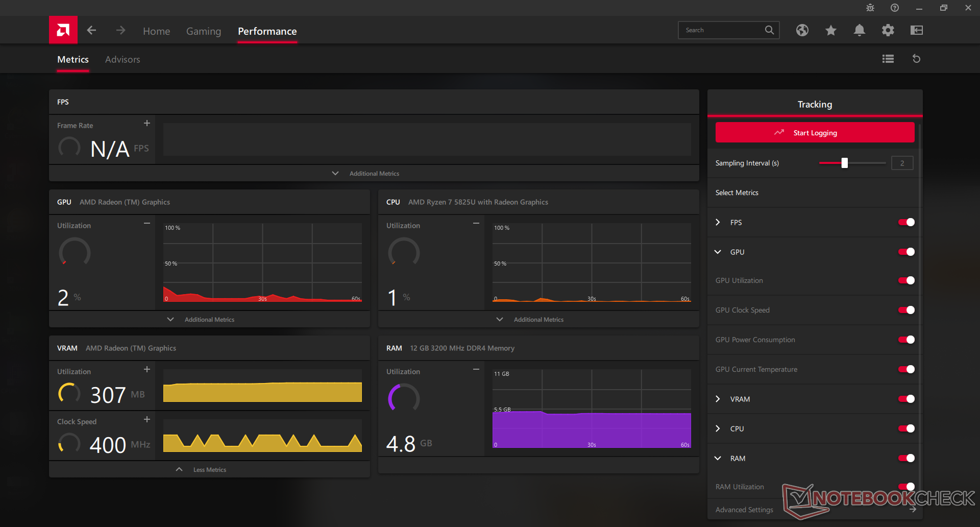Screen dimensions: 980x527
Task: Open Advanced Settings link
Action: tap(744, 510)
